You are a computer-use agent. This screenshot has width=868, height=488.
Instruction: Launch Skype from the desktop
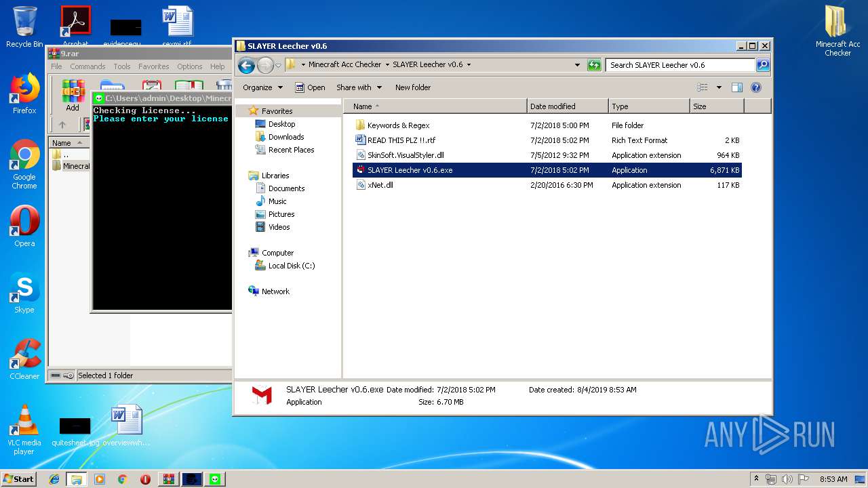24,293
